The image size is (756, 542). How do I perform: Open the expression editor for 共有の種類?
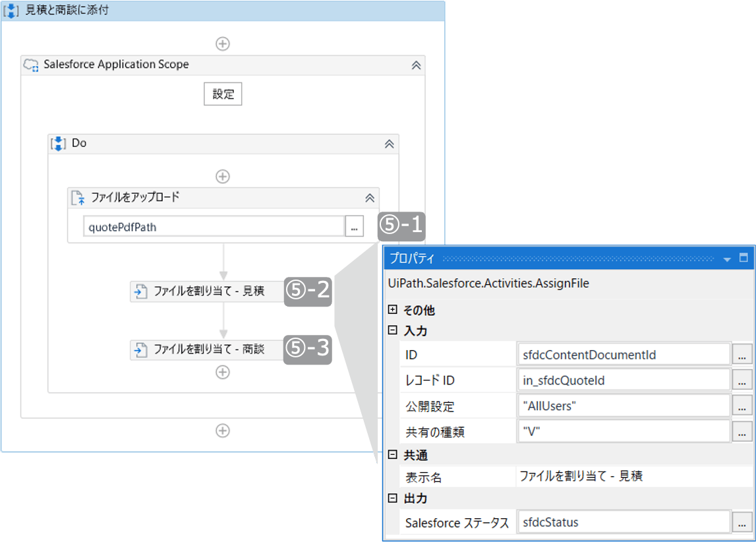(742, 432)
